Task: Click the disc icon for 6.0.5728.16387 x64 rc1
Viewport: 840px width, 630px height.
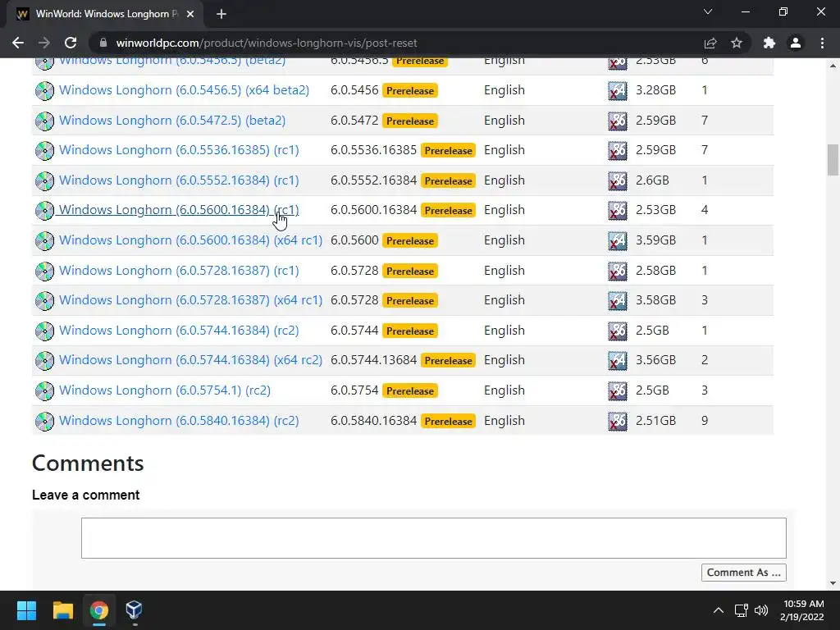Action: click(44, 300)
